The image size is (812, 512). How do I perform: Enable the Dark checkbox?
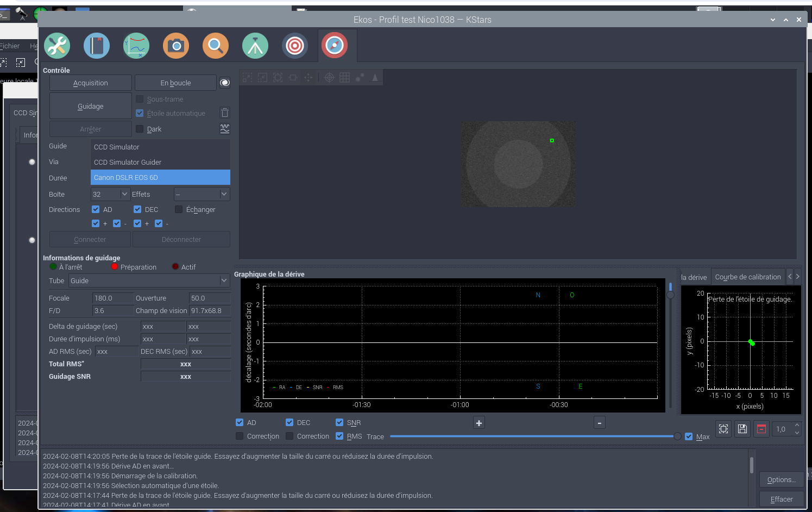click(x=140, y=129)
